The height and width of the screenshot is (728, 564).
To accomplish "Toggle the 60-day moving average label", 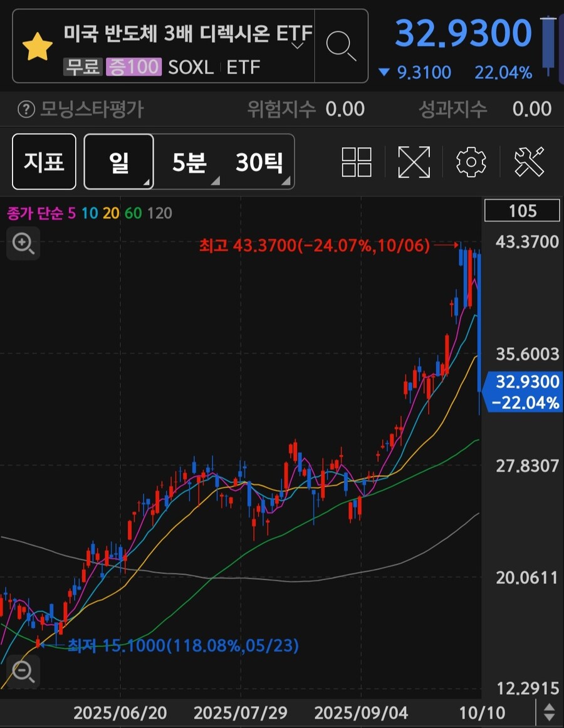I will pyautogui.click(x=133, y=214).
